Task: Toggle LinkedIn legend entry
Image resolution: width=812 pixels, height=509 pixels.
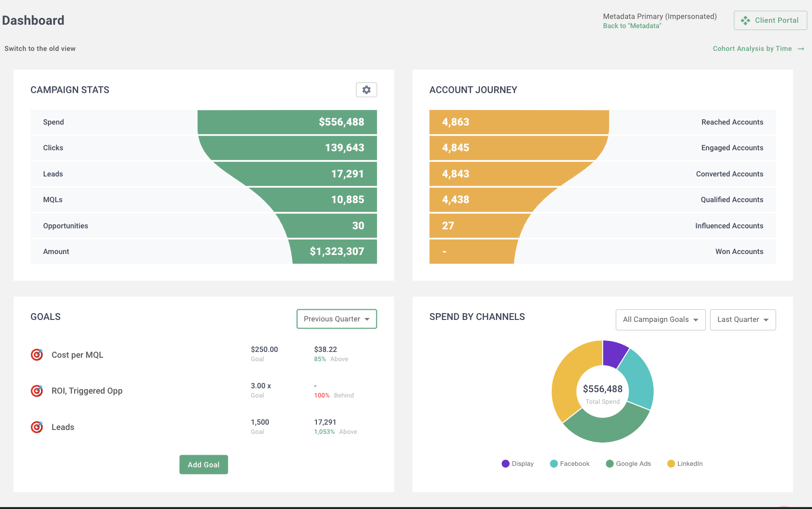Action: (x=685, y=464)
